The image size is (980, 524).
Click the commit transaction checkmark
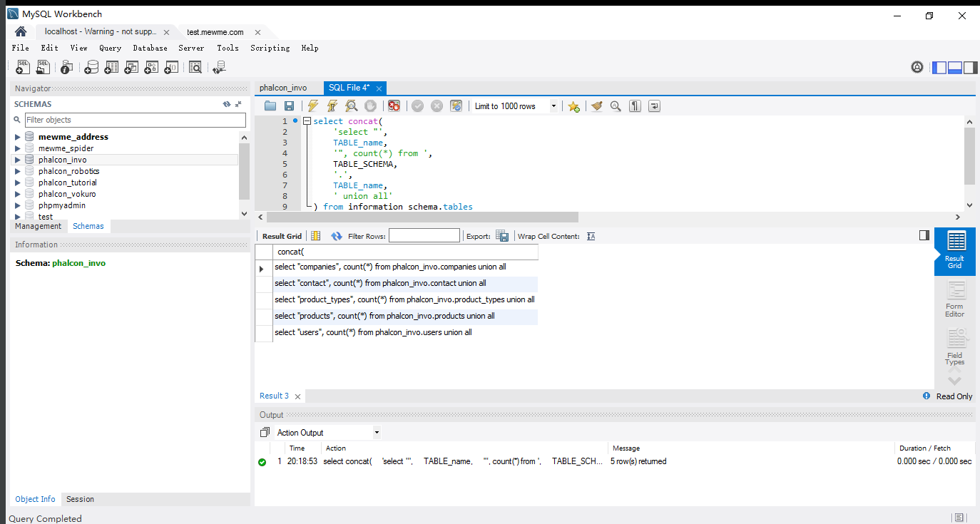pyautogui.click(x=418, y=106)
